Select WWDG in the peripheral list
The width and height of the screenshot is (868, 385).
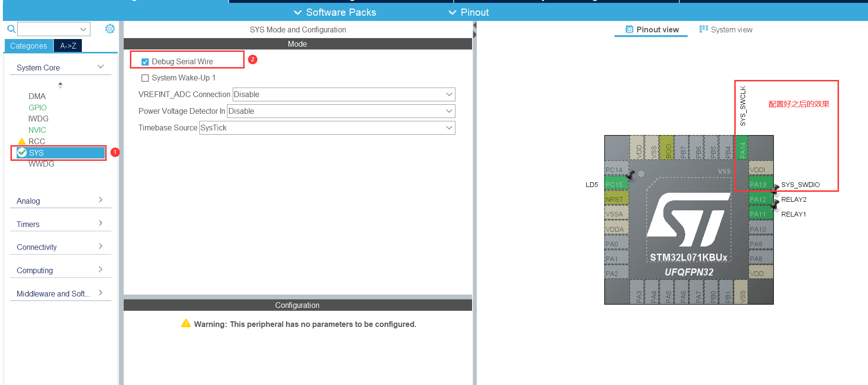tap(41, 164)
